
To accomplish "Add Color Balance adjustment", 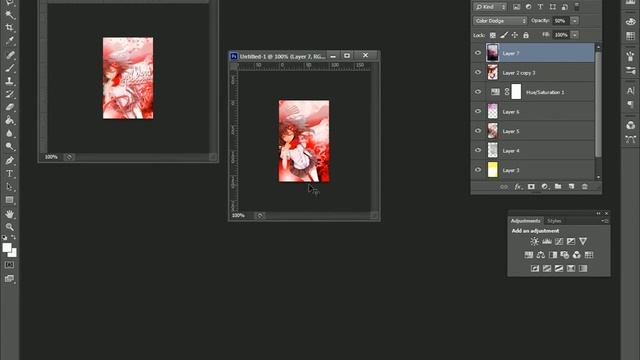I will [541, 255].
